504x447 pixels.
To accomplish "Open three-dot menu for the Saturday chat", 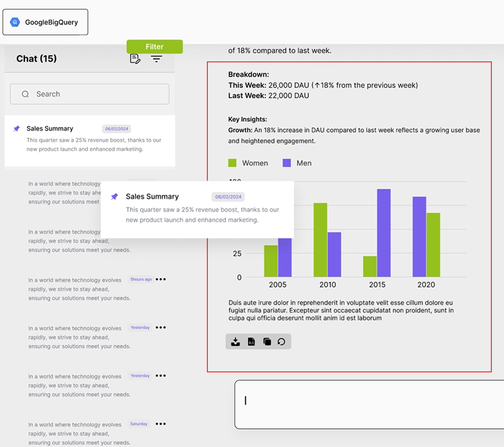I will point(161,424).
